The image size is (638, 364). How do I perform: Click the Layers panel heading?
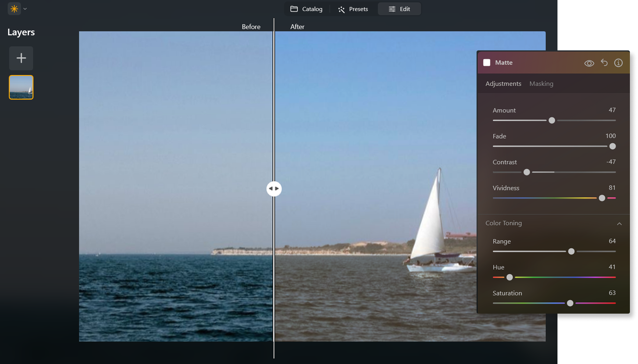[x=21, y=32]
